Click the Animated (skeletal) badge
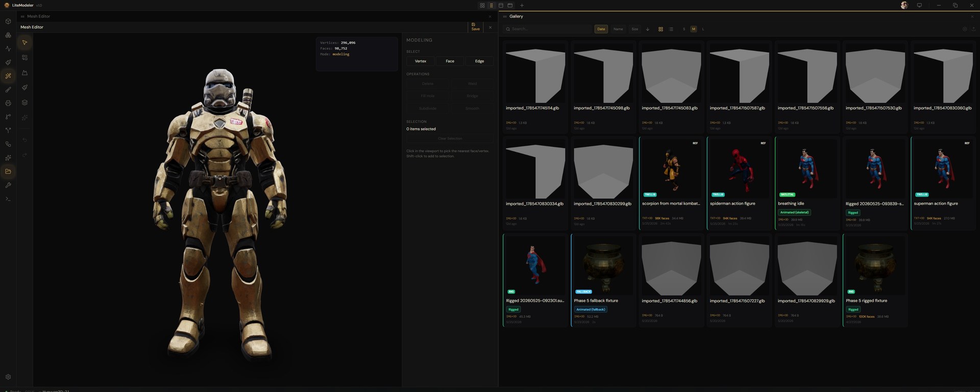The image size is (980, 392). point(794,212)
